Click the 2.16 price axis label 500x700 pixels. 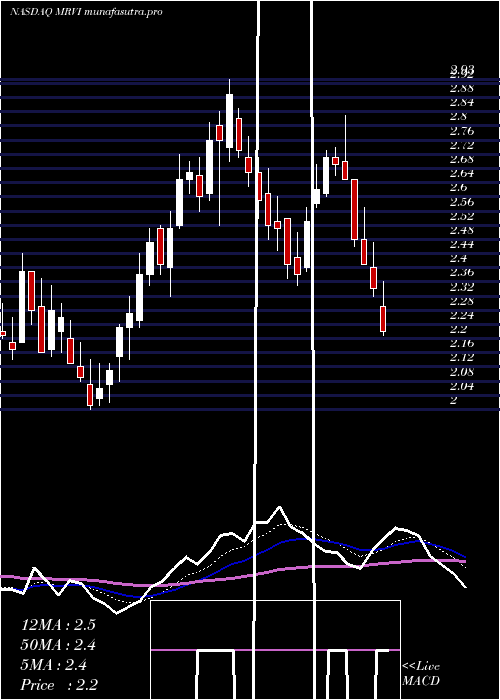pyautogui.click(x=462, y=344)
